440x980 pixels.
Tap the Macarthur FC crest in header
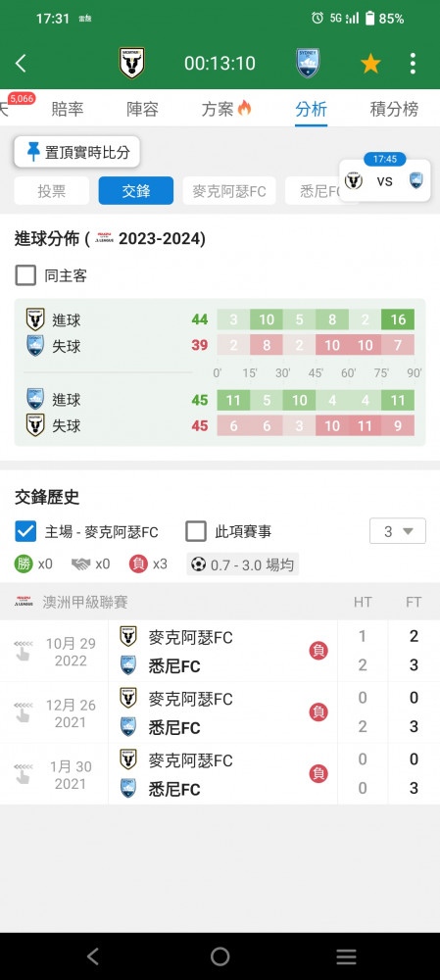tap(132, 63)
